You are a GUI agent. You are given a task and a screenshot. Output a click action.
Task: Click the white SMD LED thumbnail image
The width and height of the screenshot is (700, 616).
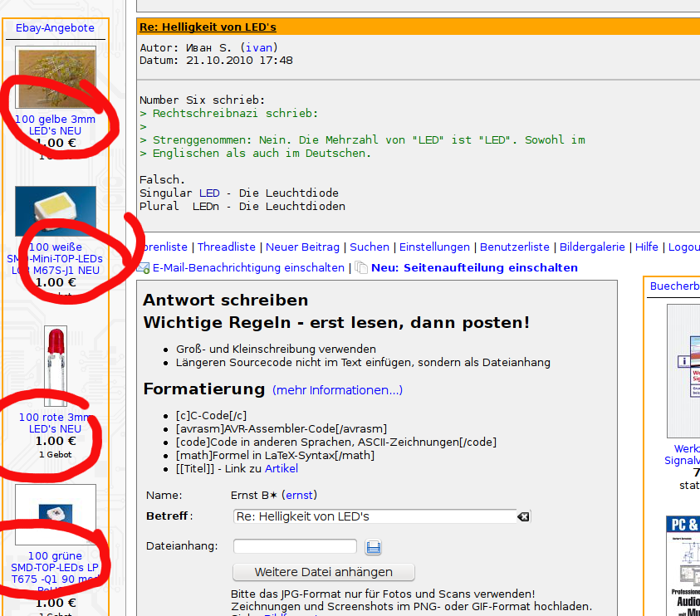[x=56, y=211]
